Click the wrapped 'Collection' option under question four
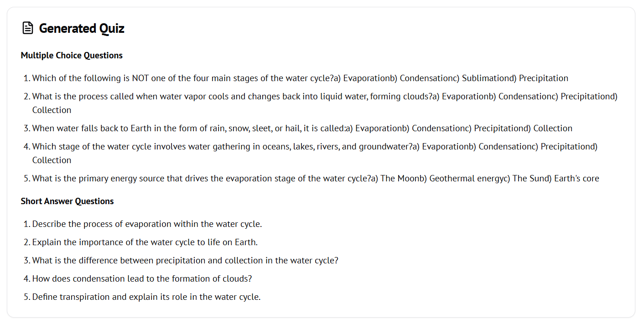Image resolution: width=644 pixels, height=324 pixels. [x=52, y=160]
